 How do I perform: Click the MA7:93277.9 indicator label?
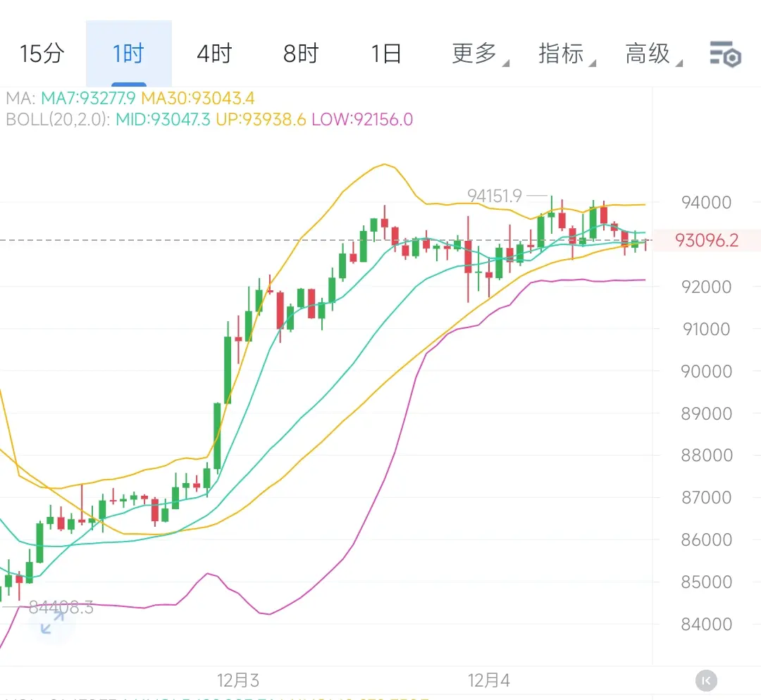88,99
